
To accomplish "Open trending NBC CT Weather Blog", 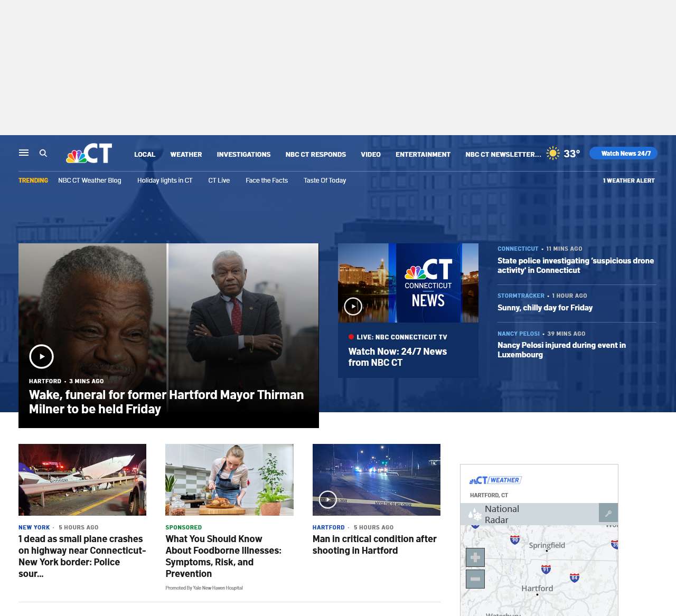I will 90,181.
